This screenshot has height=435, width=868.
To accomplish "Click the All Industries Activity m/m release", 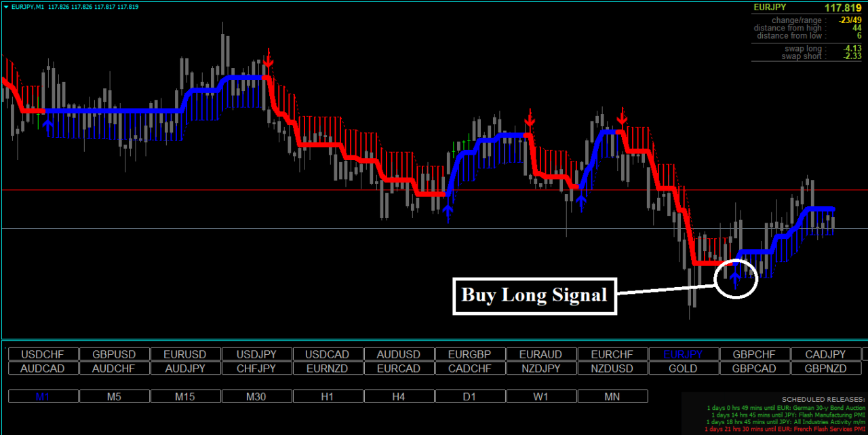I will pos(786,422).
